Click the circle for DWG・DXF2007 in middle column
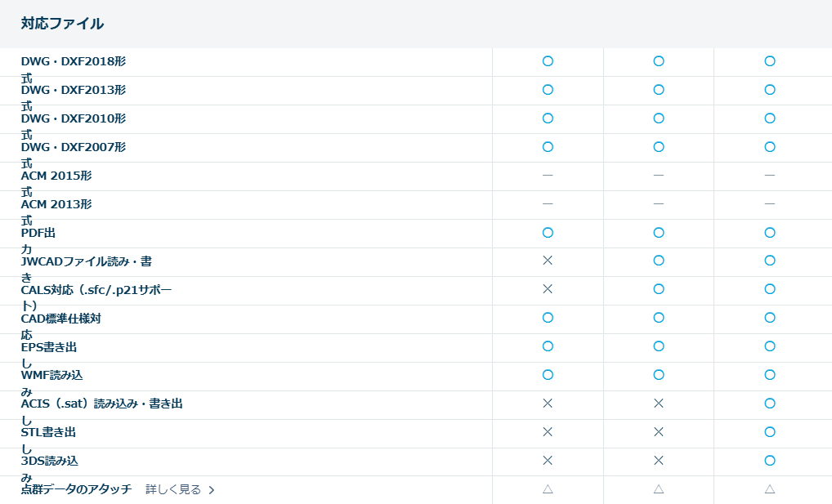This screenshot has height=504, width=832. point(659,147)
